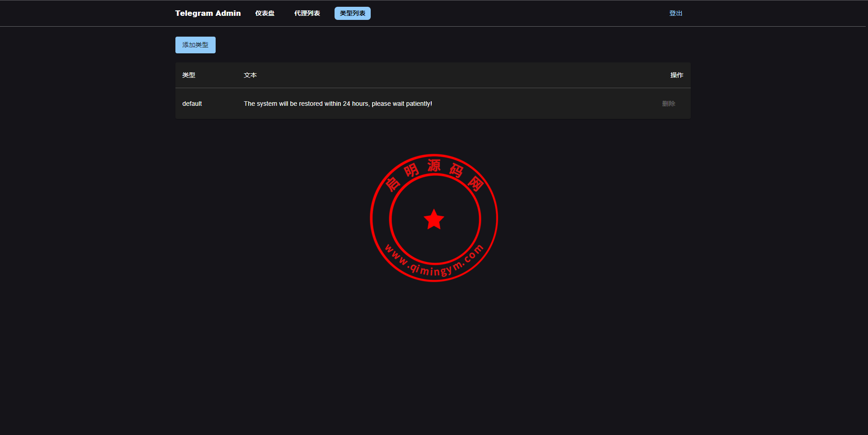Image resolution: width=868 pixels, height=435 pixels.
Task: Log out via the 登出 link
Action: 675,13
